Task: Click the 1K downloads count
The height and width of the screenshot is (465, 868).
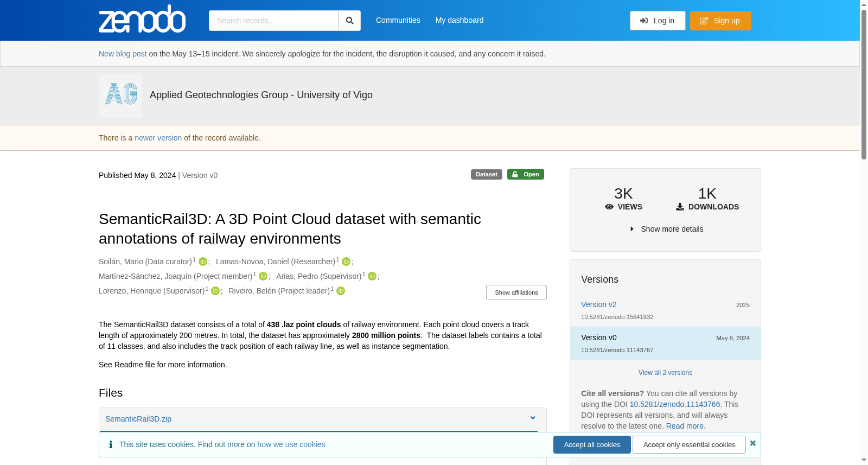Action: (x=707, y=194)
